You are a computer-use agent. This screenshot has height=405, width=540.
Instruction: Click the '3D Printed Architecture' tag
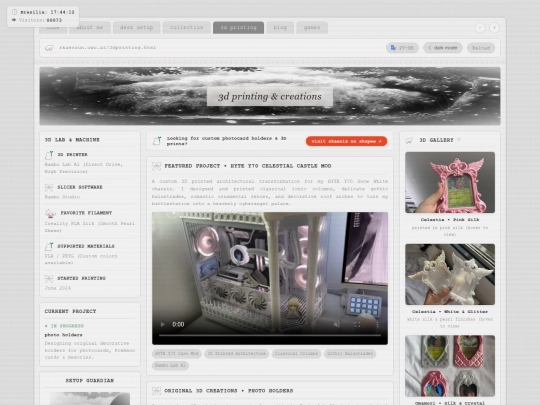pos(237,354)
